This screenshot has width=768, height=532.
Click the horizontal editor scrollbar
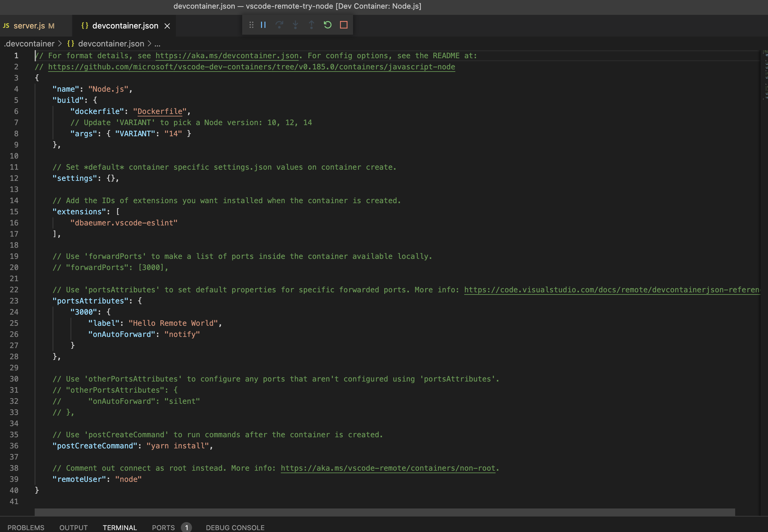point(384,512)
